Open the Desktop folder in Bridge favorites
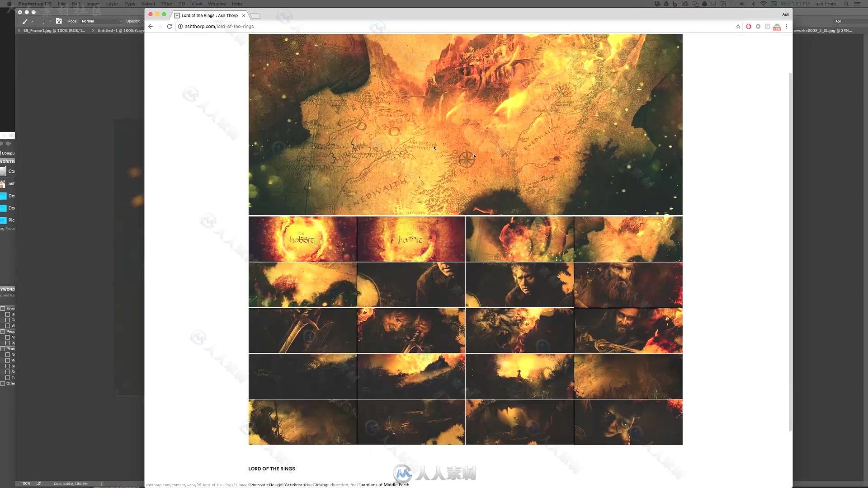 7,196
